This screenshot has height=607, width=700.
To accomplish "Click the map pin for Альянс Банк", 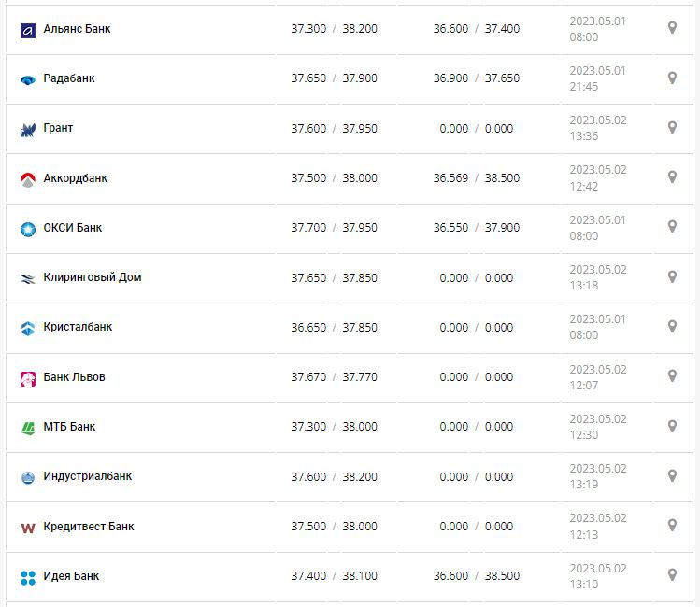I will click(671, 28).
